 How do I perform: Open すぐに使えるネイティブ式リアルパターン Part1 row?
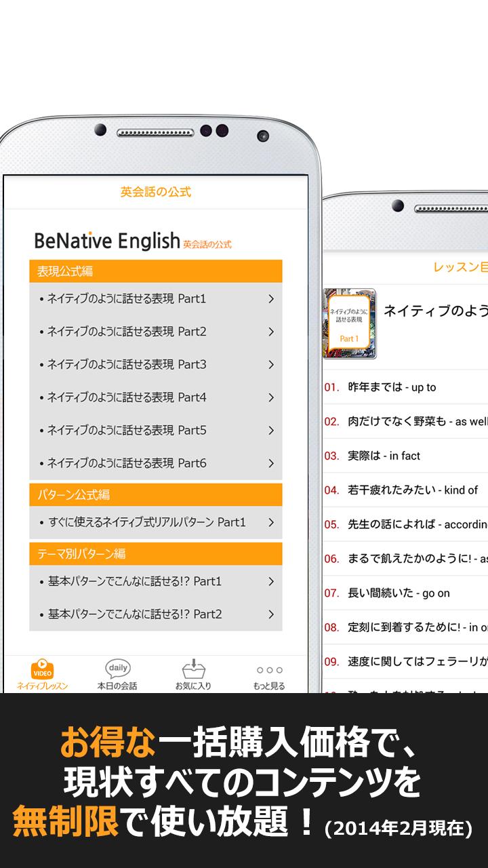(156, 522)
